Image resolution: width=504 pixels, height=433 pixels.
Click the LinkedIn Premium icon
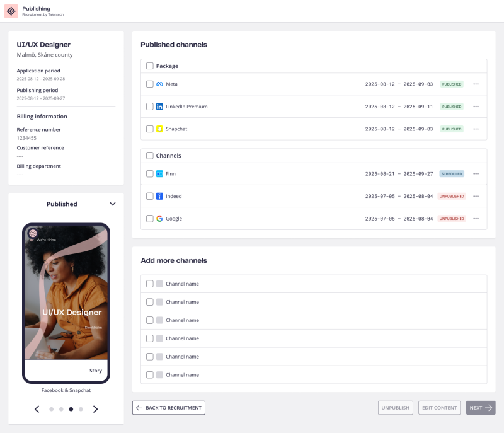[159, 107]
